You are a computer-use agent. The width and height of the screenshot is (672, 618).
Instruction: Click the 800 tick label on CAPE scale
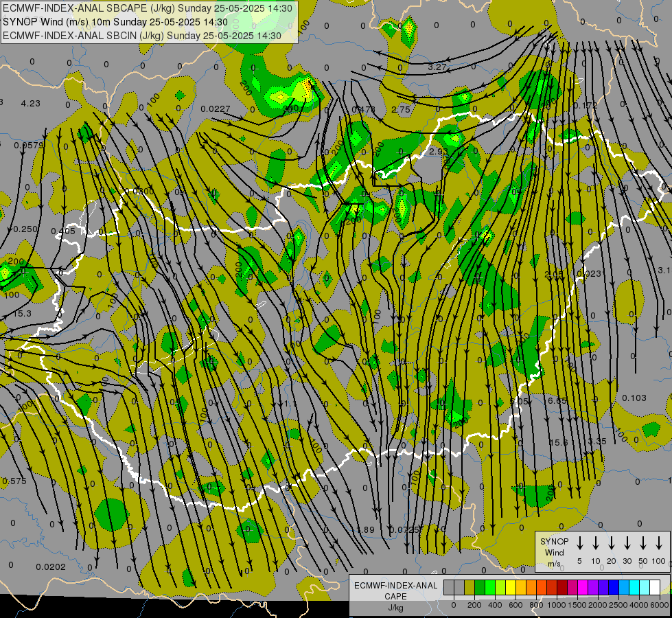536,605
